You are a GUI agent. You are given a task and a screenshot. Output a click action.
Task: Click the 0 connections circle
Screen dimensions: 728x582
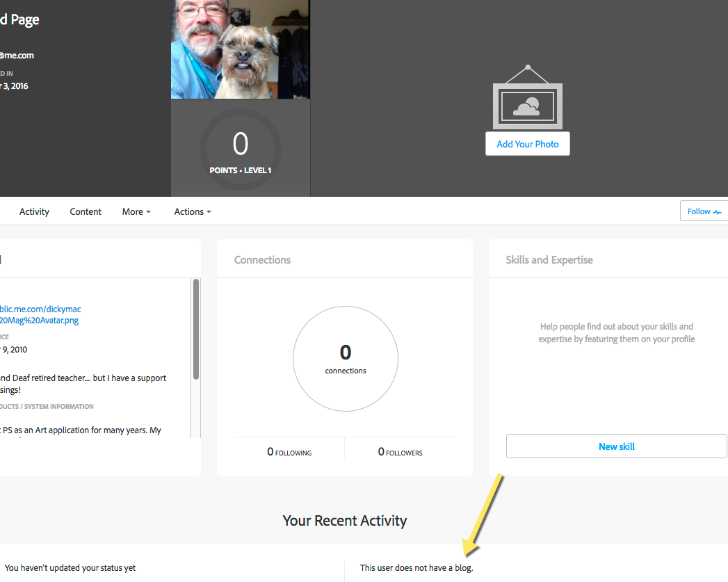pyautogui.click(x=346, y=359)
